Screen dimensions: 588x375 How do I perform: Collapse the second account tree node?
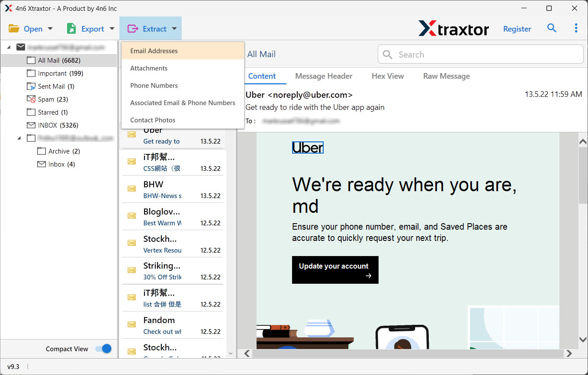point(19,138)
